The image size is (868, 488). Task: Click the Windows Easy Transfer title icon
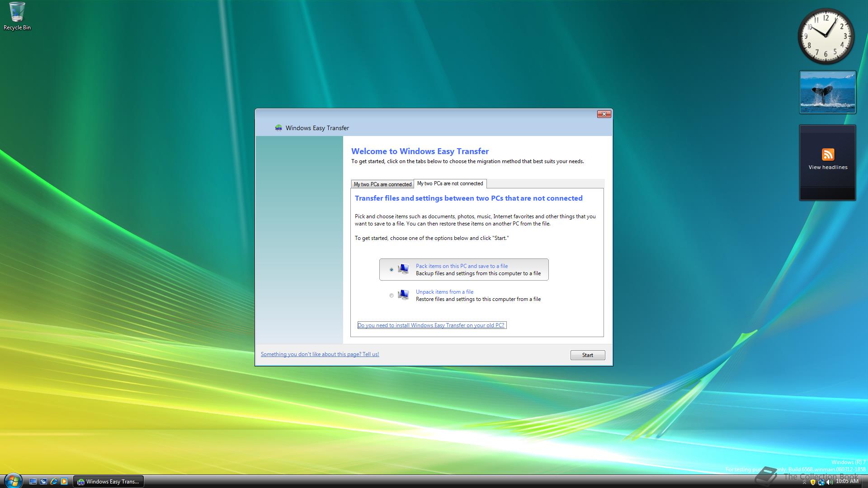pos(278,128)
